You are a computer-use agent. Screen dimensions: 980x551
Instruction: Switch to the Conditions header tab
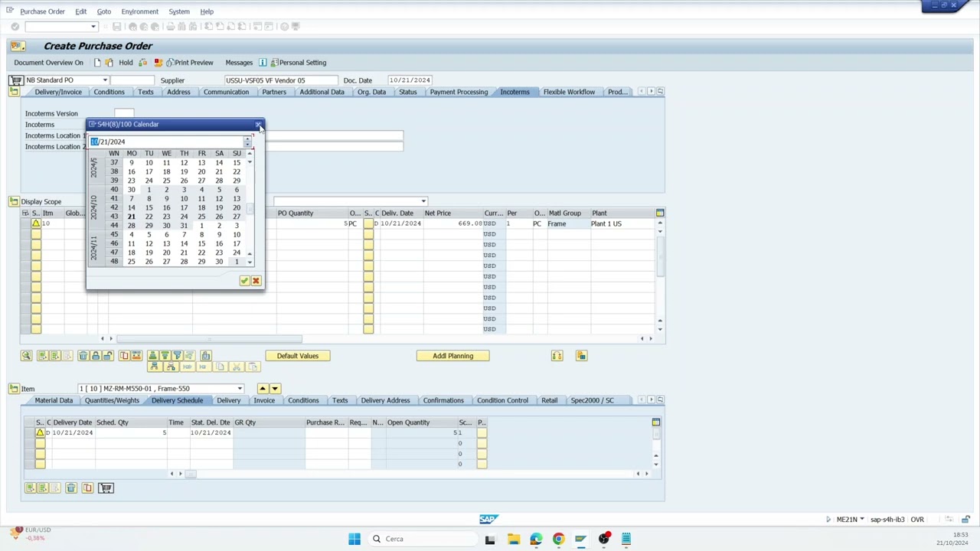(x=109, y=92)
